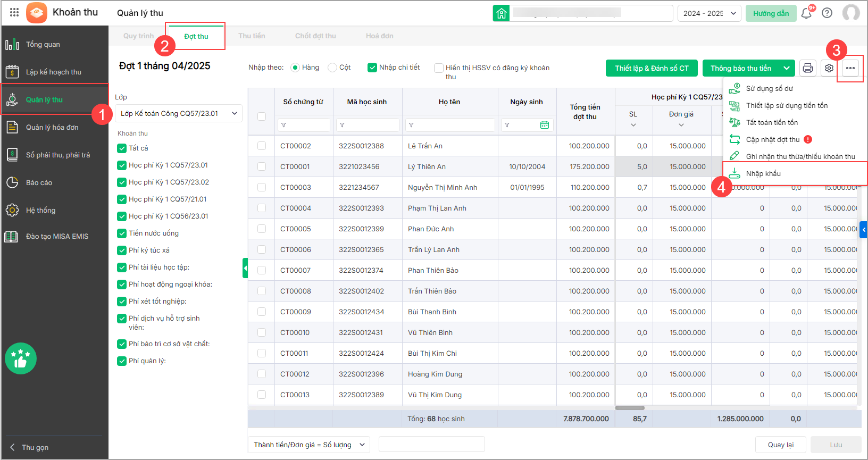Uncheck the Tiền nước uống checkbox

(122, 233)
